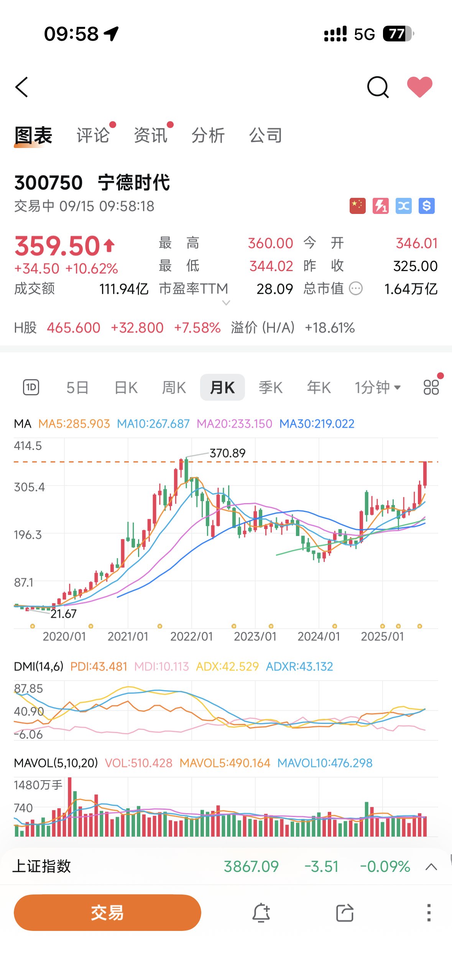Tap 溢价 (H/A) +18.61% text

[x=293, y=328]
